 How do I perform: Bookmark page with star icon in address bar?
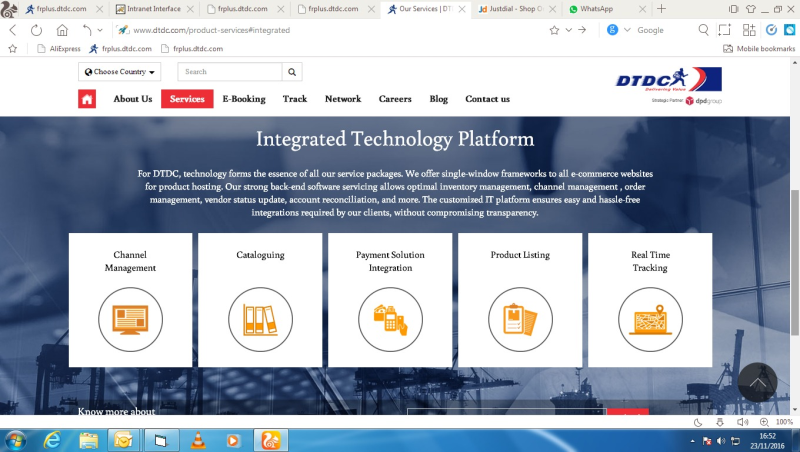click(x=554, y=30)
